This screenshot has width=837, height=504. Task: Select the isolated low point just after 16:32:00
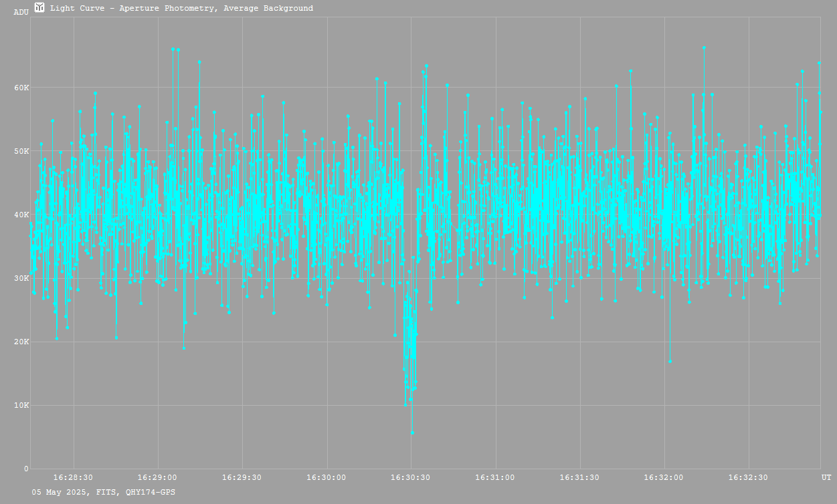670,361
